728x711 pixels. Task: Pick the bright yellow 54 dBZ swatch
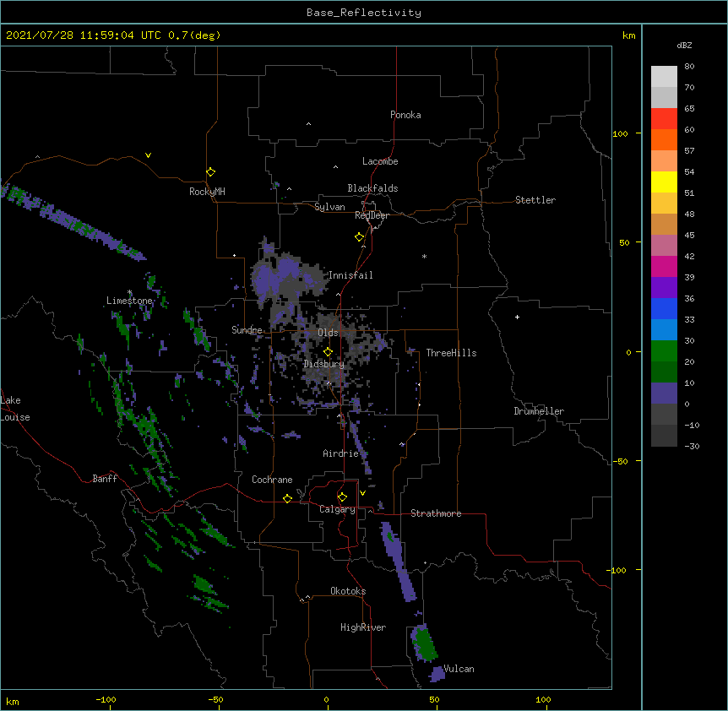click(664, 182)
